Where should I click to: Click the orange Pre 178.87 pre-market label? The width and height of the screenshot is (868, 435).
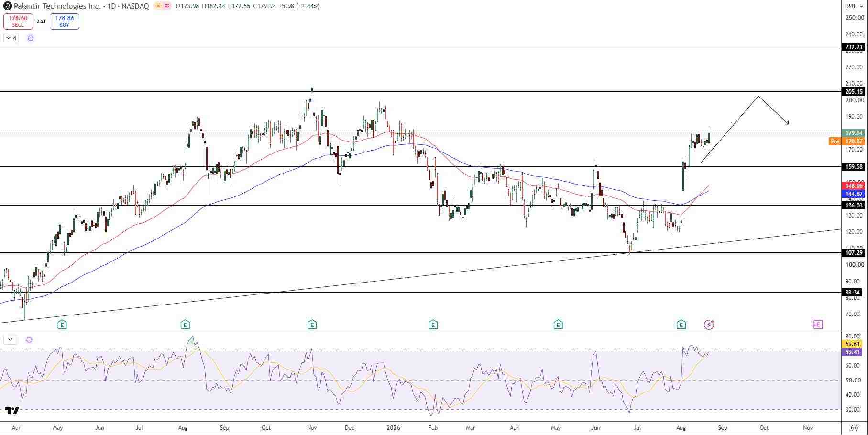(847, 141)
